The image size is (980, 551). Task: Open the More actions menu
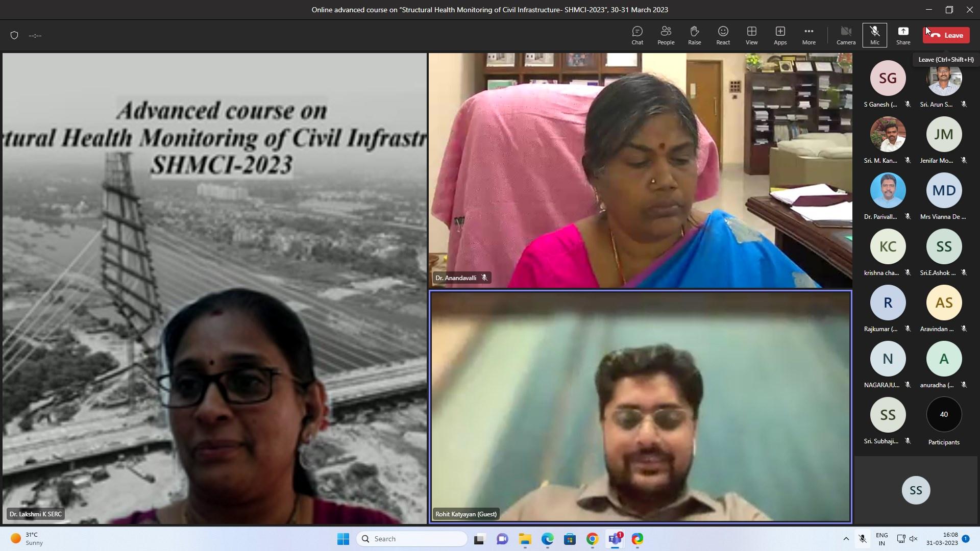coord(808,35)
